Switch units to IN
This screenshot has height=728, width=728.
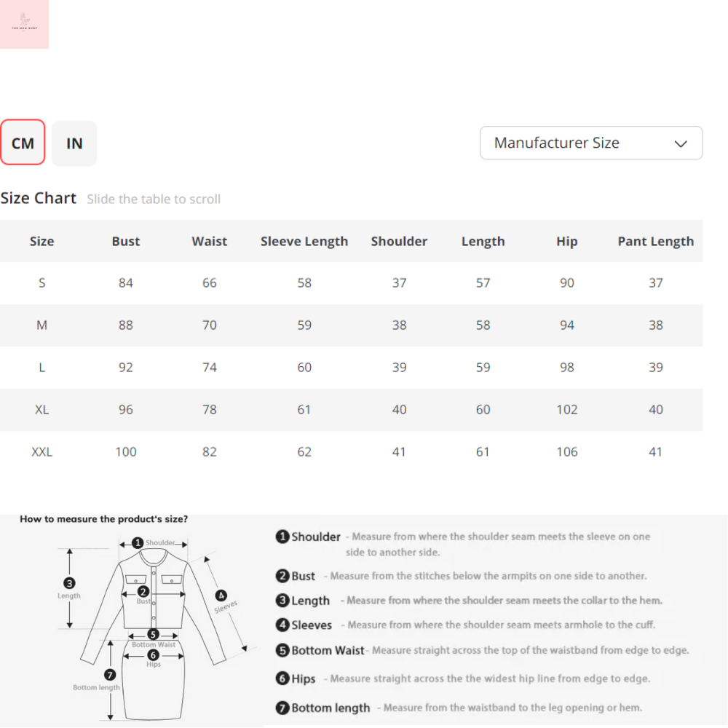click(x=74, y=143)
